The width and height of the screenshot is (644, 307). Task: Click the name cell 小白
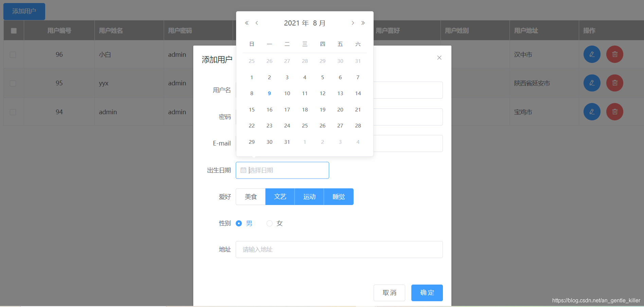[x=105, y=55]
